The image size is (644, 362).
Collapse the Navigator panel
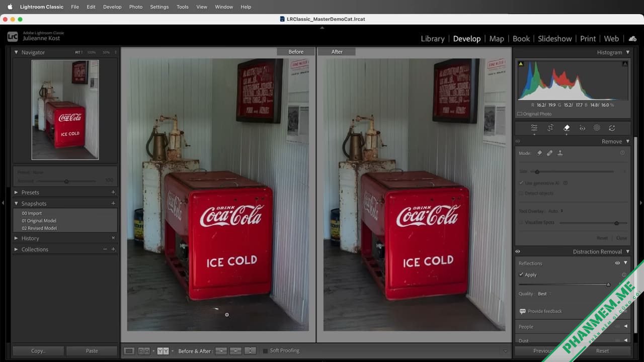(x=16, y=52)
